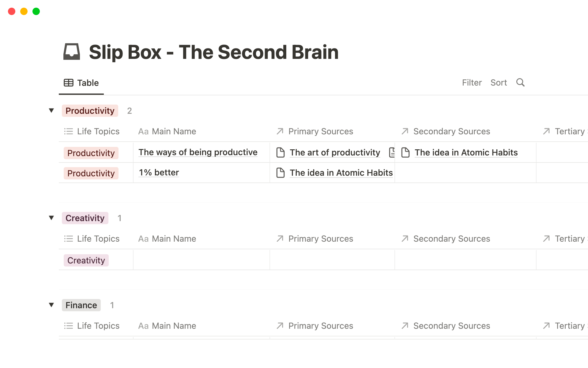
Task: Click the arrow icon beside Primary Sources
Action: pos(280,131)
